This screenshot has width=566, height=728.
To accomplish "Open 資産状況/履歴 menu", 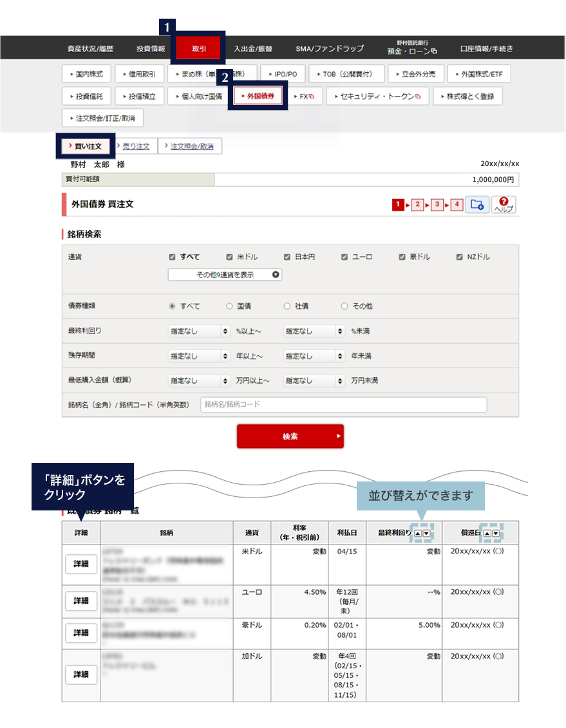I will click(90, 48).
